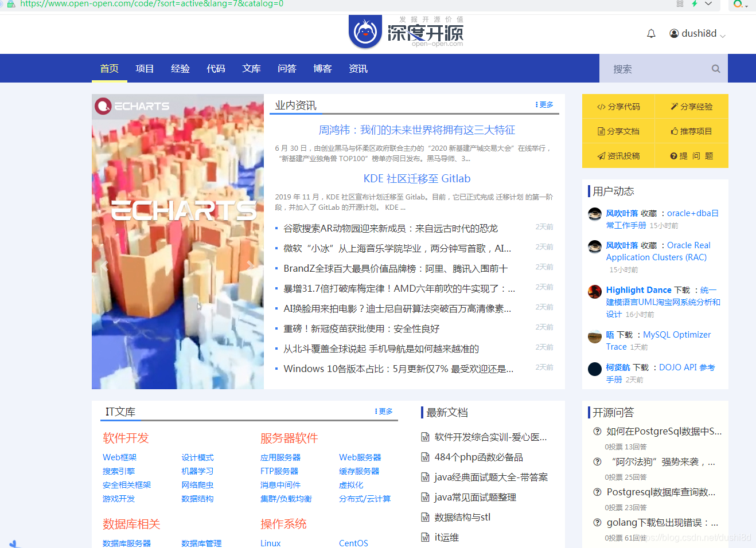The height and width of the screenshot is (548, 756).
Task: Click the 深度开源 penguin logo
Action: (365, 32)
